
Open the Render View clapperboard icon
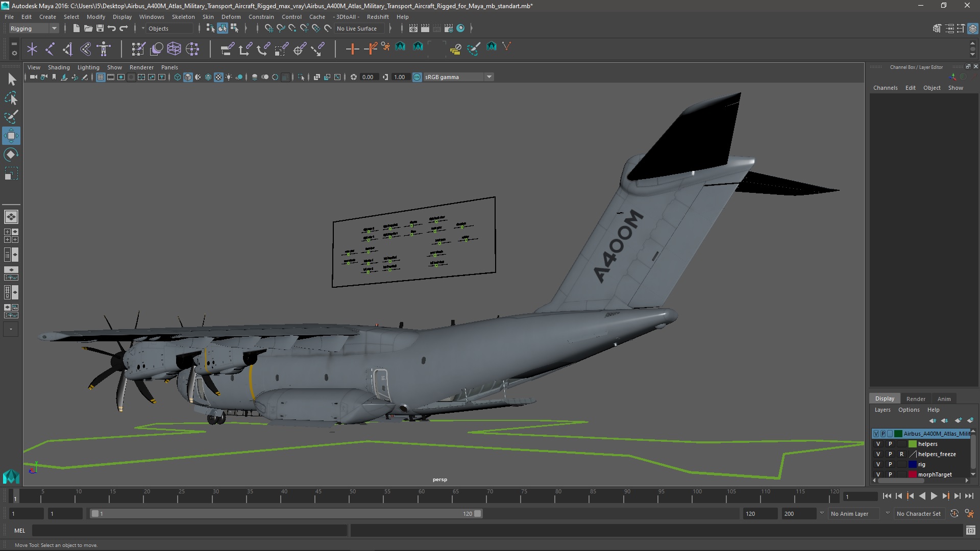pos(413,29)
